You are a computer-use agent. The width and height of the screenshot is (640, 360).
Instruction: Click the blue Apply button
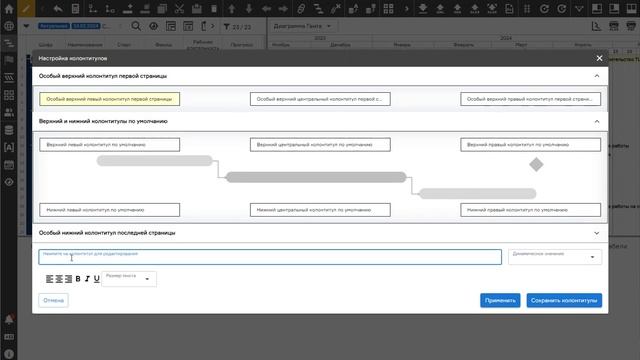pos(500,300)
